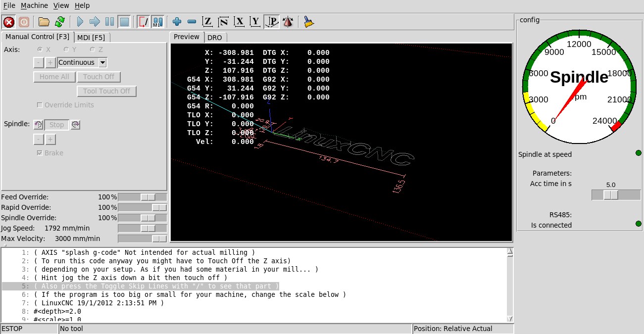Decrease spindle speed with minus button
Viewport: 644px width, 334px height.
[x=39, y=139]
